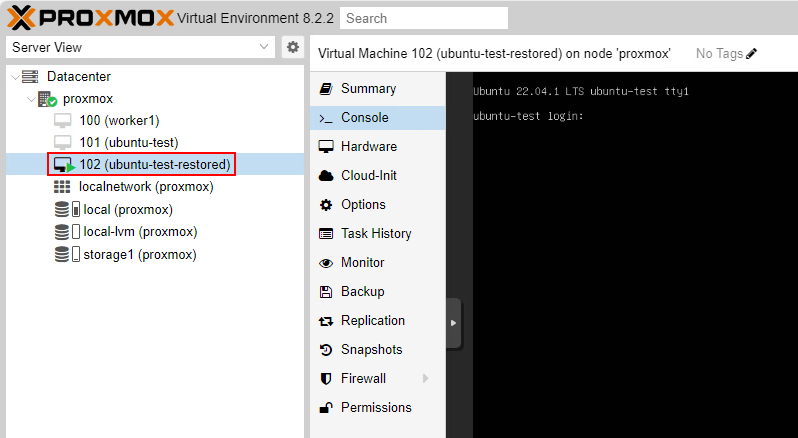The height and width of the screenshot is (438, 798).
Task: Select storage1 (proxmox) storage
Action: [x=139, y=254]
